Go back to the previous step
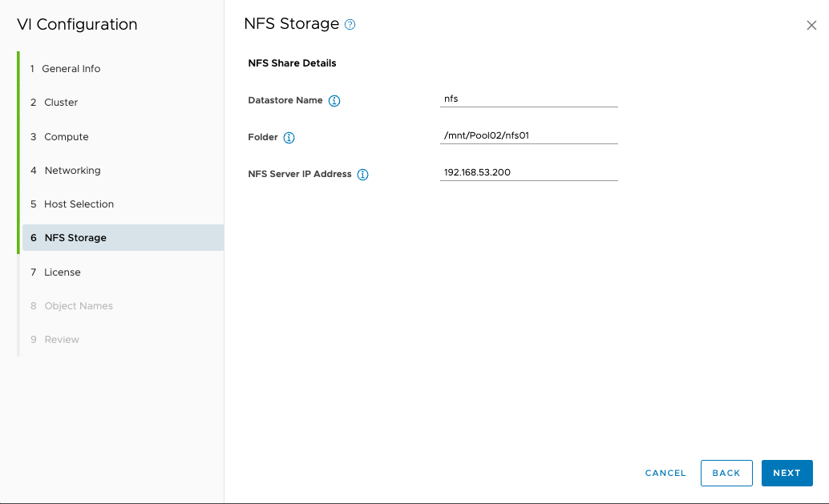 726,473
